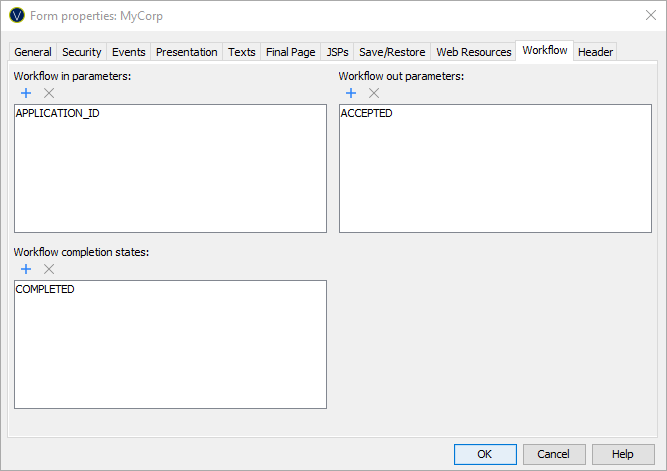Image resolution: width=667 pixels, height=471 pixels.
Task: Remove the selected workflow out parameter
Action: tap(374, 93)
